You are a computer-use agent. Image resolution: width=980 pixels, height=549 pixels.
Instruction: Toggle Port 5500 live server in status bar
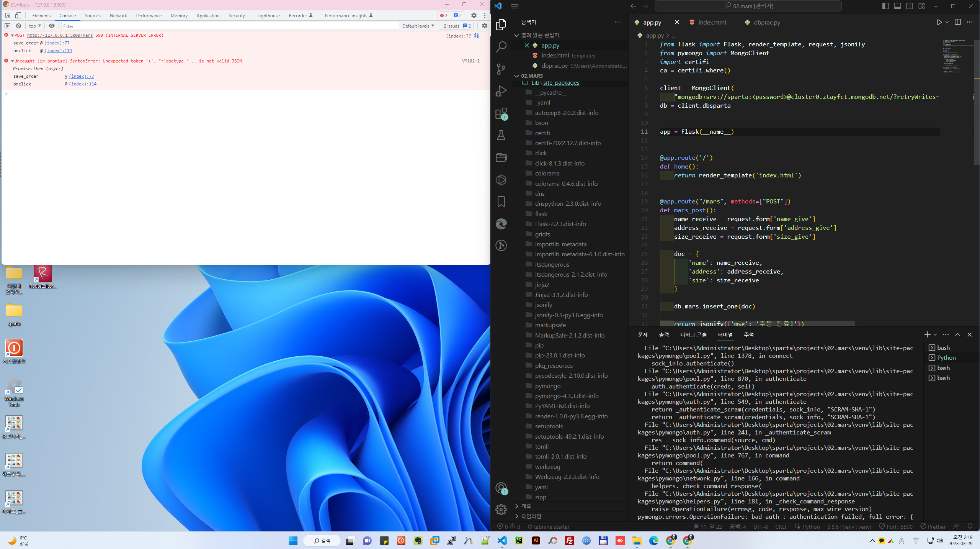tap(896, 527)
